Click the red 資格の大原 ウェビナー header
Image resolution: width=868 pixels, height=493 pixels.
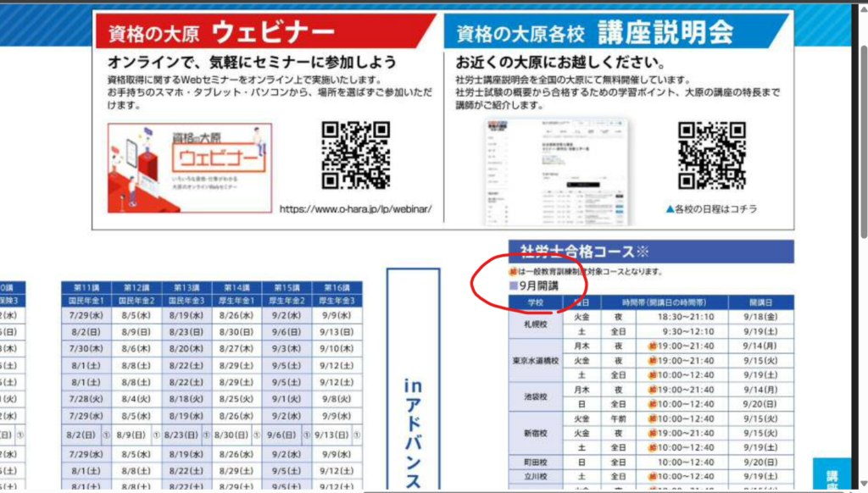point(267,33)
